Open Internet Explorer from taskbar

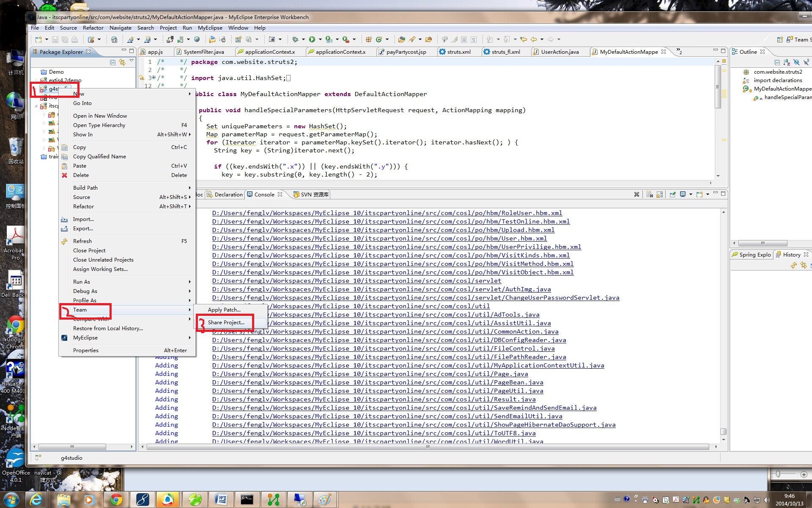tap(37, 500)
